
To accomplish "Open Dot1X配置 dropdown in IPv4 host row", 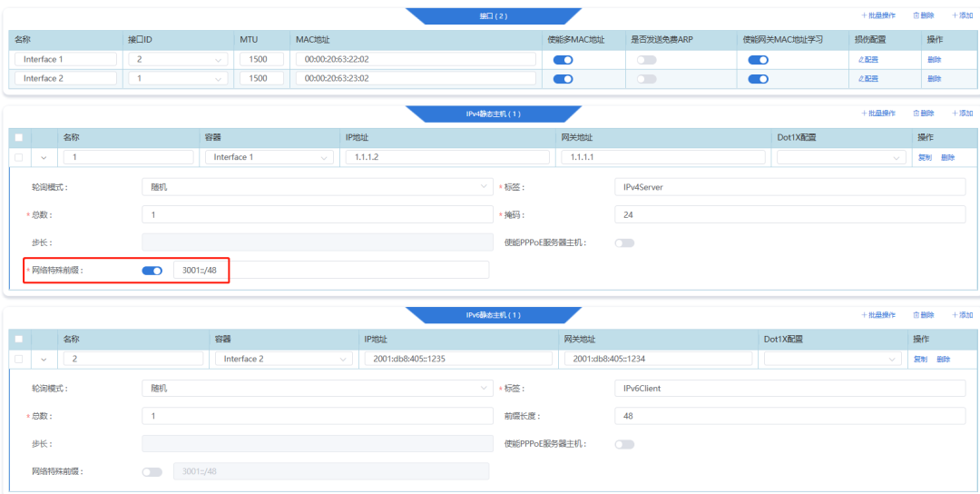I will [840, 157].
